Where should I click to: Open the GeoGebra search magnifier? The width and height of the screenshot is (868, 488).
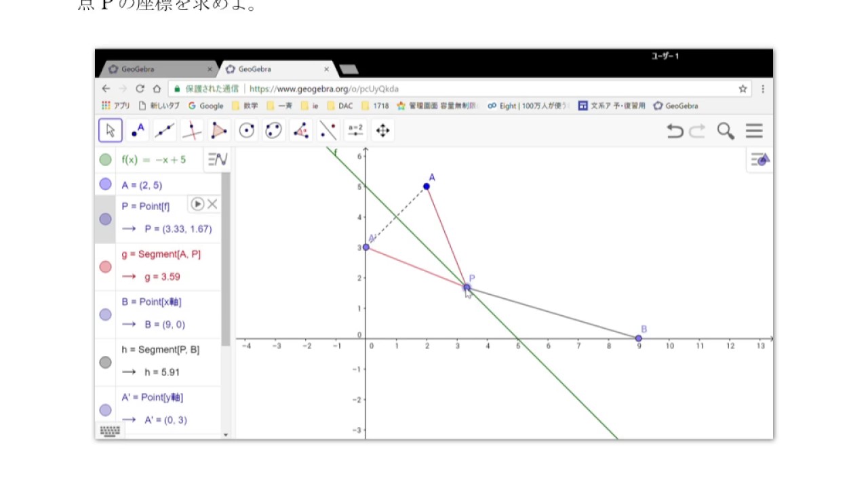(x=726, y=131)
